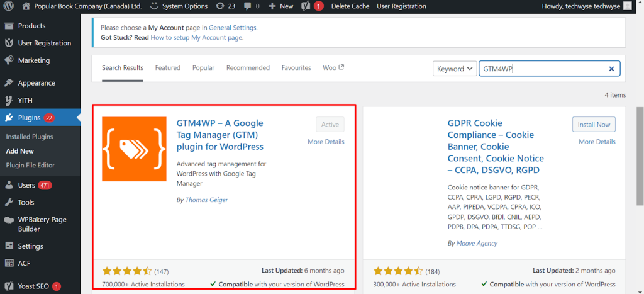
Task: Switch to the Featured tab
Action: coord(167,68)
